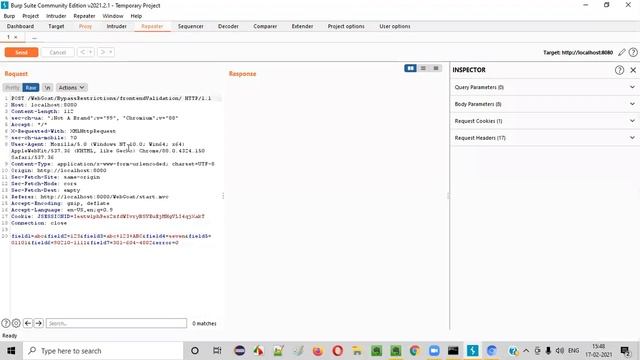Open Chrome from the taskbar
This screenshot has width=640, height=360.
click(x=415, y=351)
